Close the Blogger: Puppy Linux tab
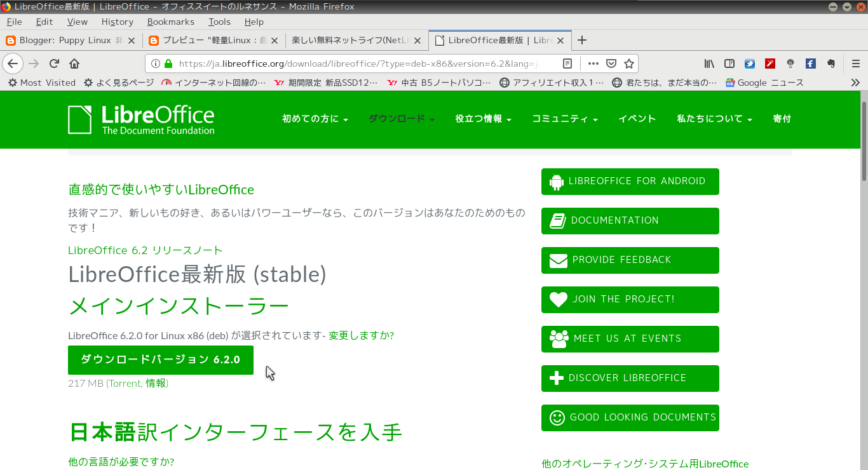Image resolution: width=868 pixels, height=470 pixels. [x=132, y=41]
